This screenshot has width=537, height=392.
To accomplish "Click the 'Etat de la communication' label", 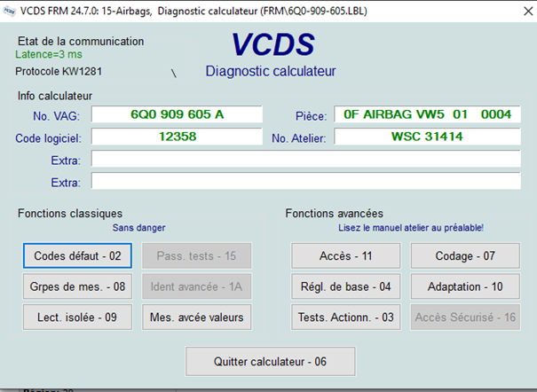I will tap(81, 41).
